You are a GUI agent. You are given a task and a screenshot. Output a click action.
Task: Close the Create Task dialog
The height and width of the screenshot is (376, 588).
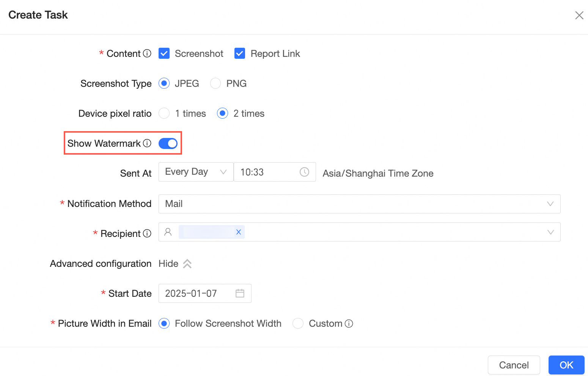579,15
